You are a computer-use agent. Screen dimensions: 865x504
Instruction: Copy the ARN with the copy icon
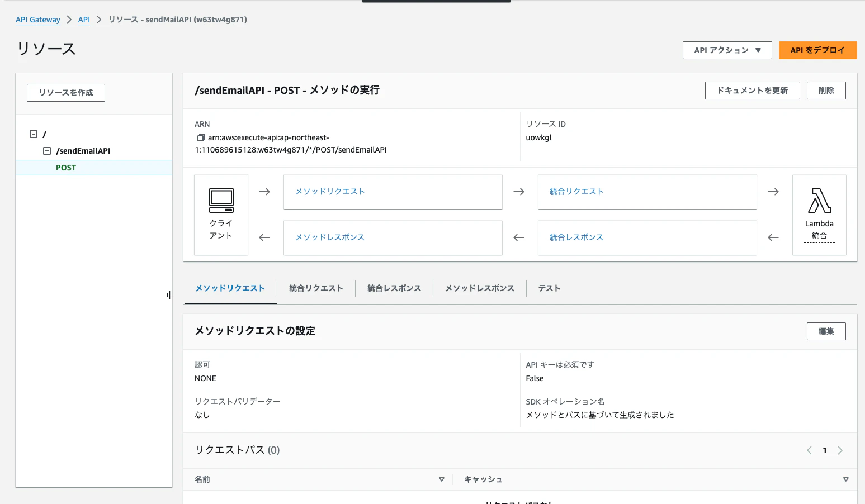pos(201,137)
